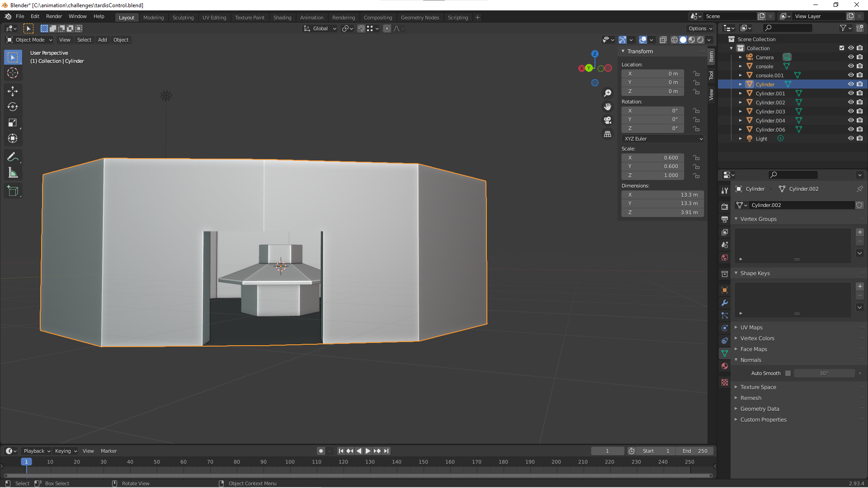
Task: Enable the Auto Smooth checkbox
Action: point(788,373)
